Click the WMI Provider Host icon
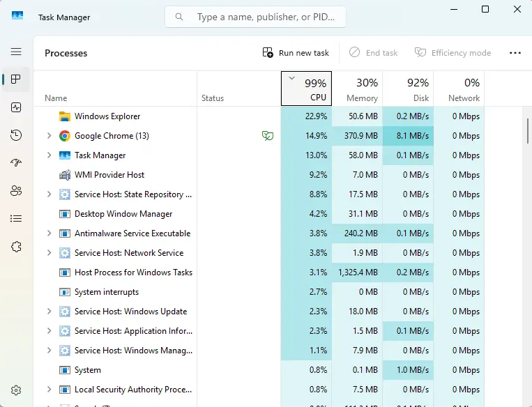This screenshot has height=407, width=532. 64,175
